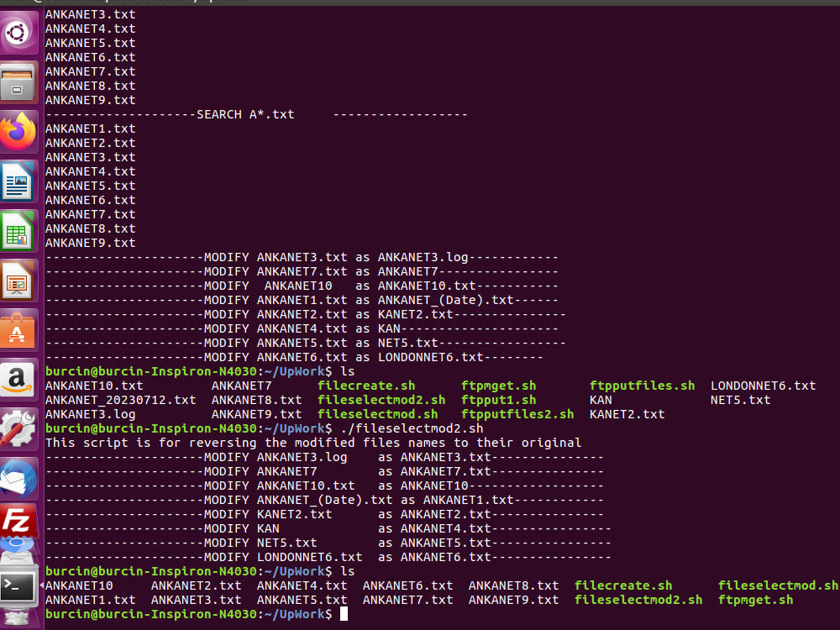Open Firefox from the dock
Image resolution: width=840 pixels, height=630 pixels.
pos(18,132)
